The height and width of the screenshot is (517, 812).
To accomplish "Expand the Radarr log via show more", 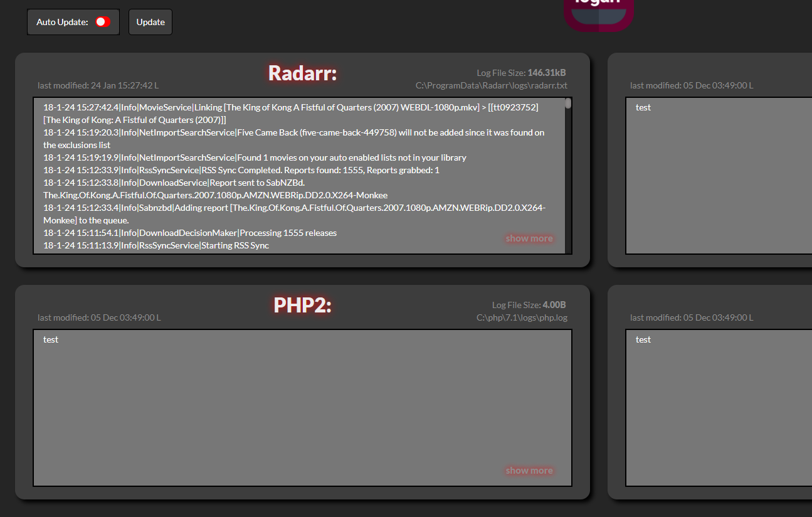I will tap(529, 238).
